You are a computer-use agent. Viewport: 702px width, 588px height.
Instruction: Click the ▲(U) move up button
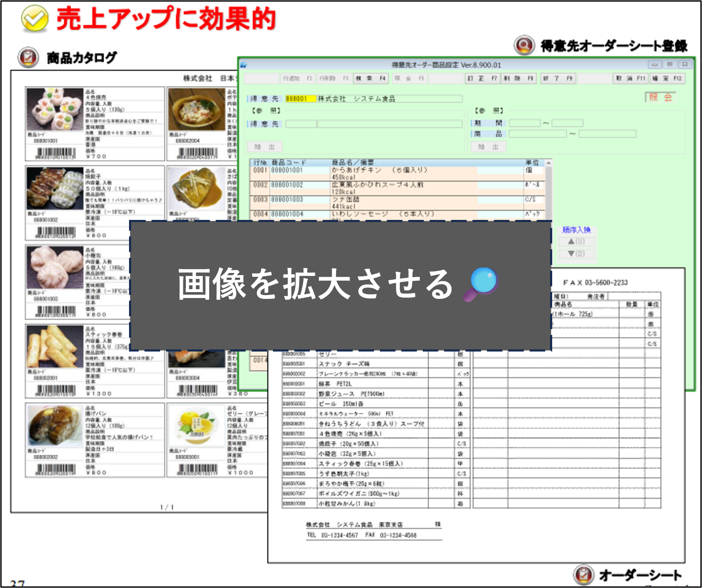click(x=577, y=242)
